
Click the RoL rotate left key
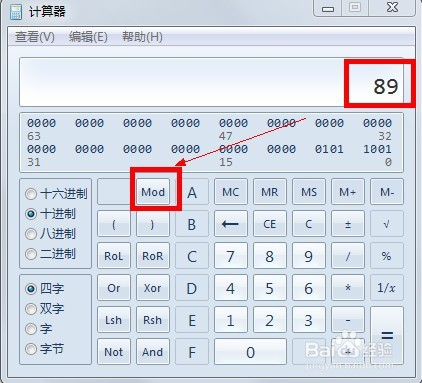coord(114,256)
